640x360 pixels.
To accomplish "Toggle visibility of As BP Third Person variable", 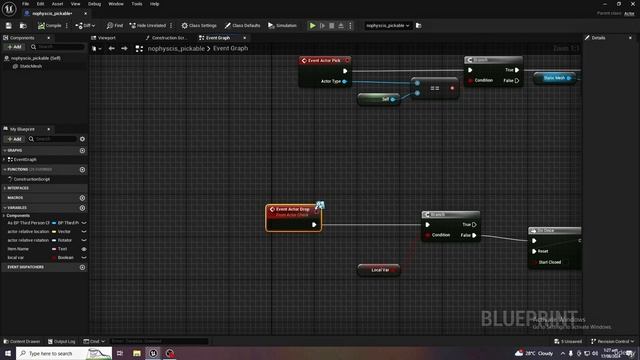I will 84,223.
